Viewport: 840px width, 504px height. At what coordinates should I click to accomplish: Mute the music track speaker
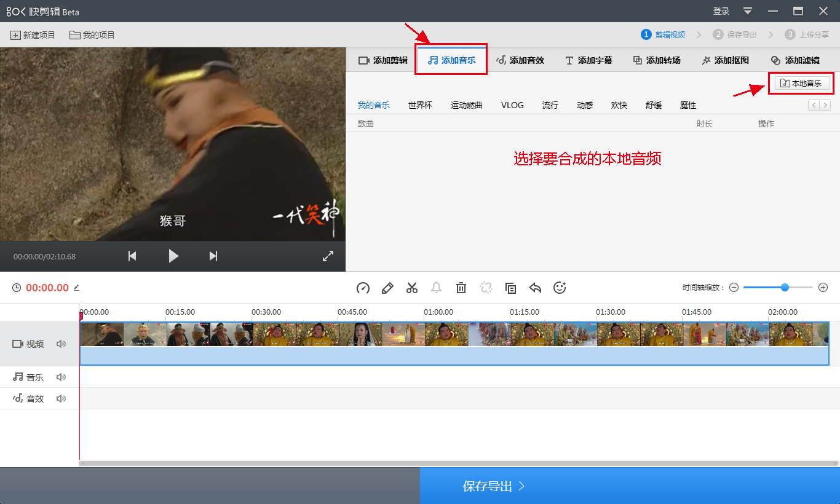[61, 377]
